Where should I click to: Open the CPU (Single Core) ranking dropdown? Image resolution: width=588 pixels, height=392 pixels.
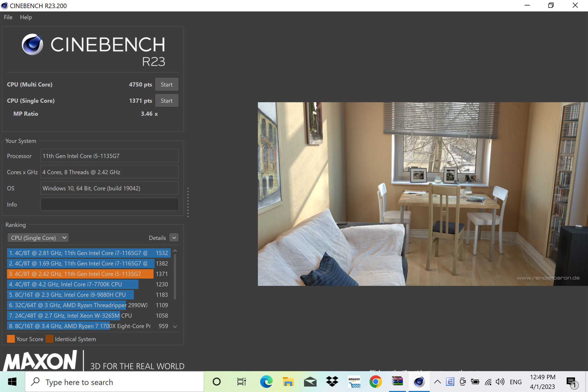point(38,238)
